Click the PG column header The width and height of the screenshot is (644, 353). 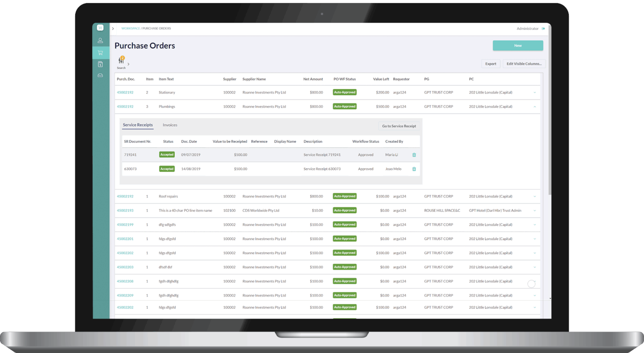(426, 79)
